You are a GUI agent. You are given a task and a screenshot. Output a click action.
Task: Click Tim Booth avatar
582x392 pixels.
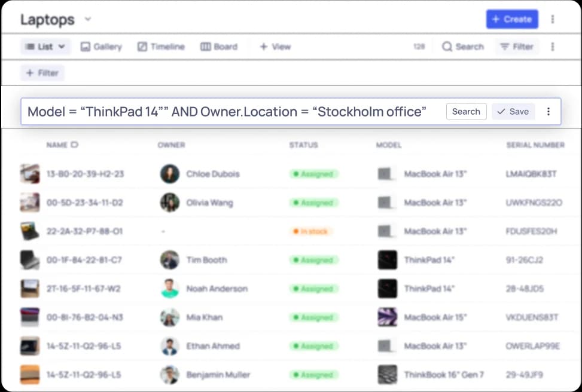(170, 260)
